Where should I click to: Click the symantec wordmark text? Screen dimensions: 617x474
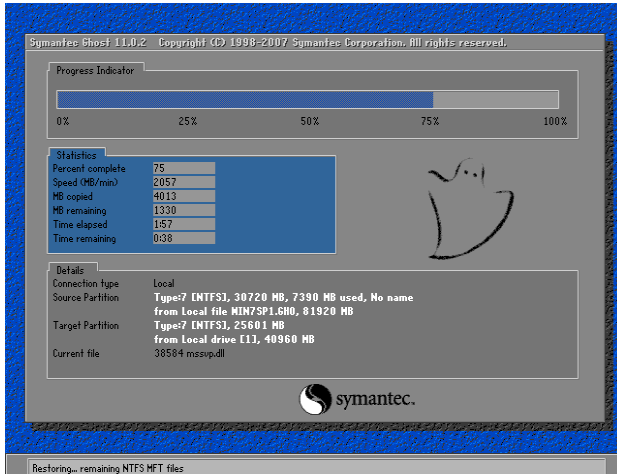pyautogui.click(x=371, y=400)
